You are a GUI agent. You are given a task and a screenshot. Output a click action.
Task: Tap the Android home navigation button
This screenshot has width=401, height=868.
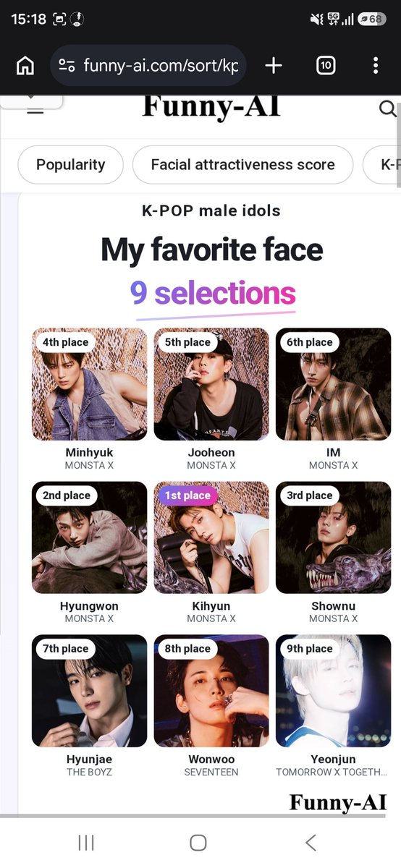pos(198,842)
